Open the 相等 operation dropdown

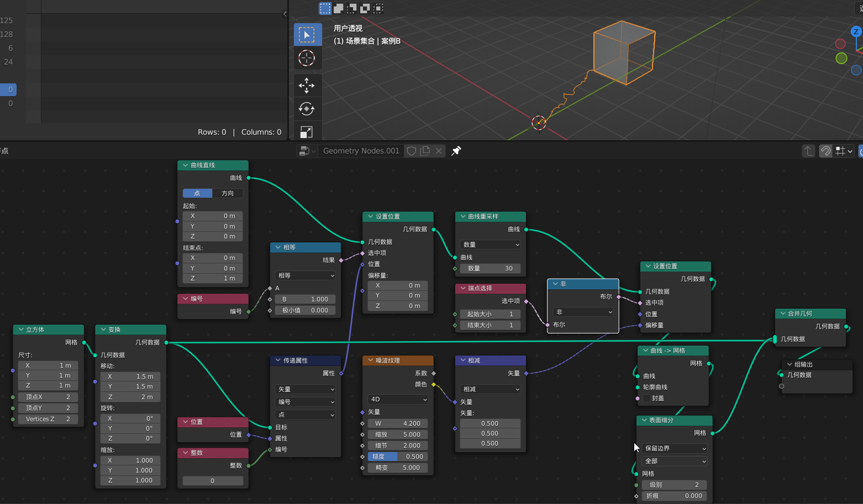[306, 275]
